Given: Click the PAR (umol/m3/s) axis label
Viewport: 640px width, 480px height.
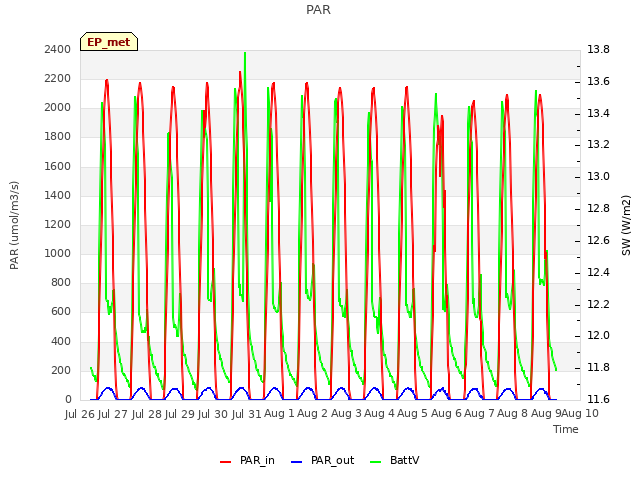Looking at the screenshot, I should click(x=14, y=225).
